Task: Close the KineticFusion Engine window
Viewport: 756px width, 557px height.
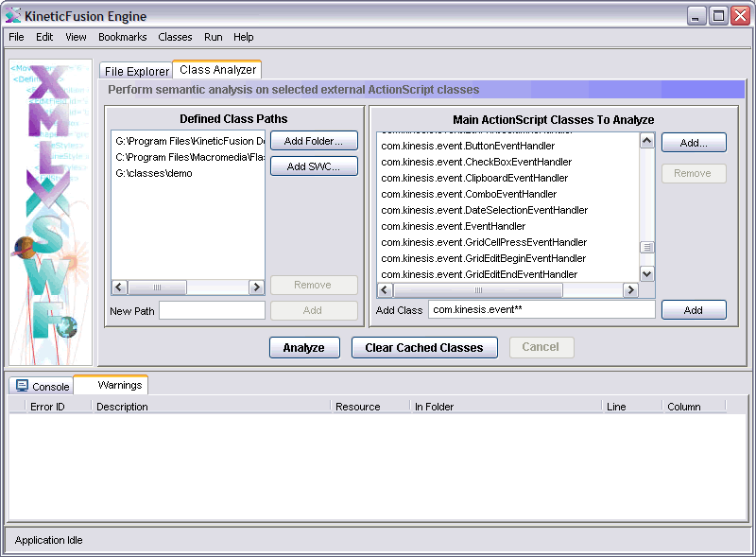Action: pyautogui.click(x=740, y=16)
